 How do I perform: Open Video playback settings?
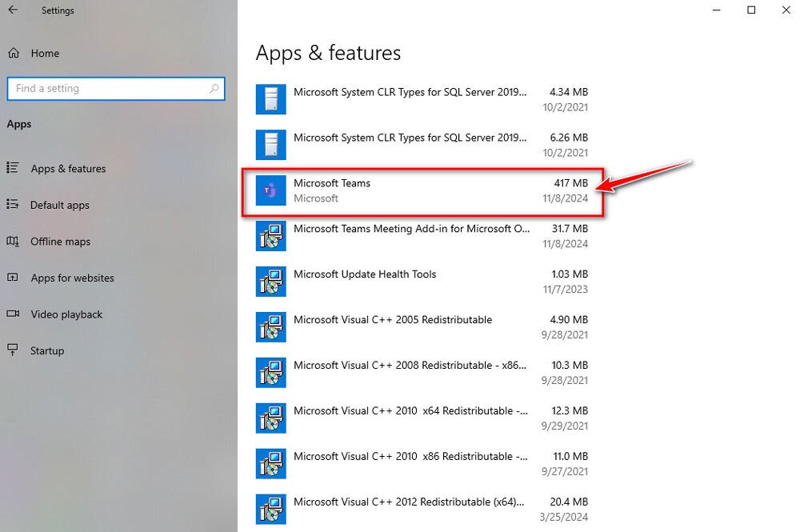[x=66, y=314]
